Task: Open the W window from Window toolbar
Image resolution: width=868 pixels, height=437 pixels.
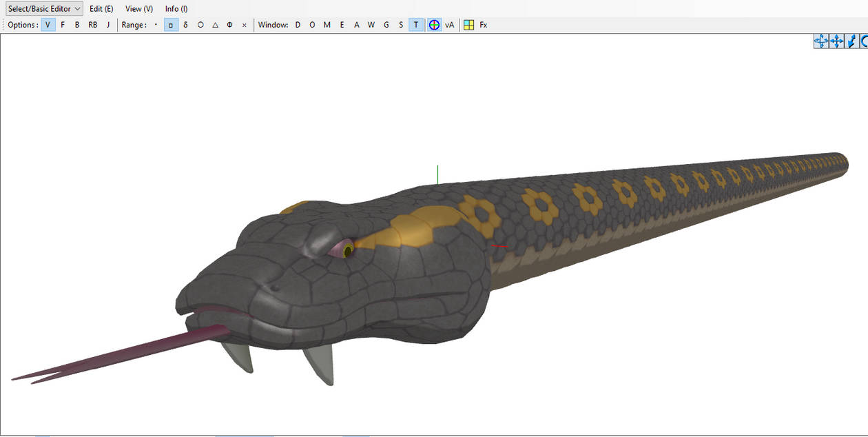Action: pyautogui.click(x=371, y=24)
